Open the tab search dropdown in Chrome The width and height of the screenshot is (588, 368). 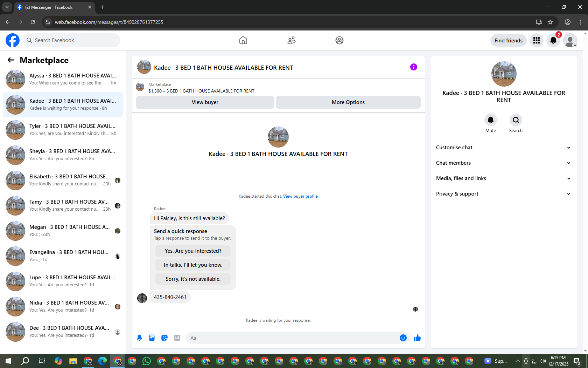pos(7,7)
